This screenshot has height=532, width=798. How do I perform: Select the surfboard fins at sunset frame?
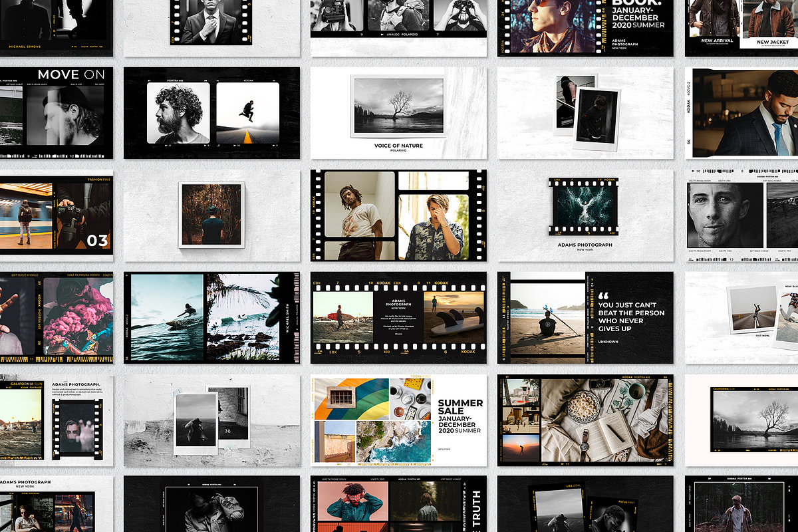(x=454, y=318)
